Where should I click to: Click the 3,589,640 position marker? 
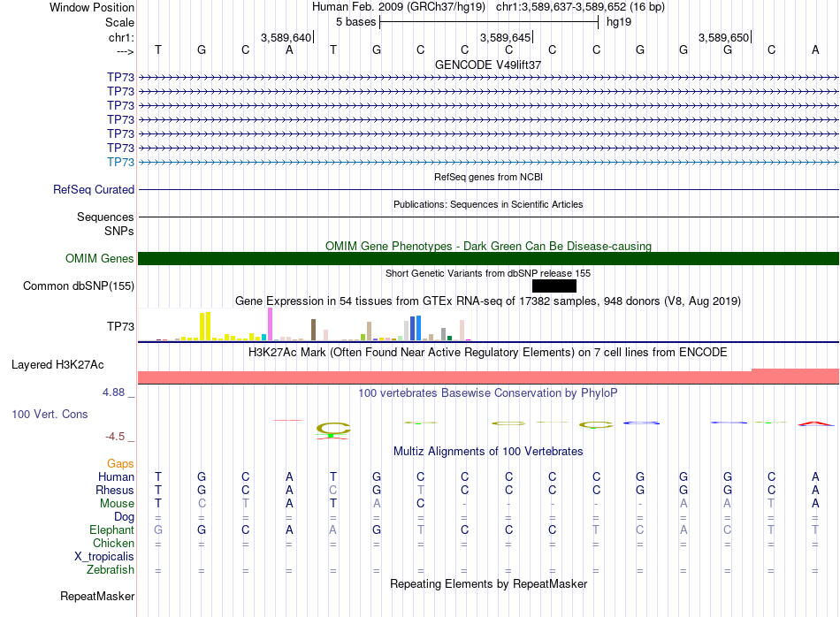pyautogui.click(x=286, y=37)
